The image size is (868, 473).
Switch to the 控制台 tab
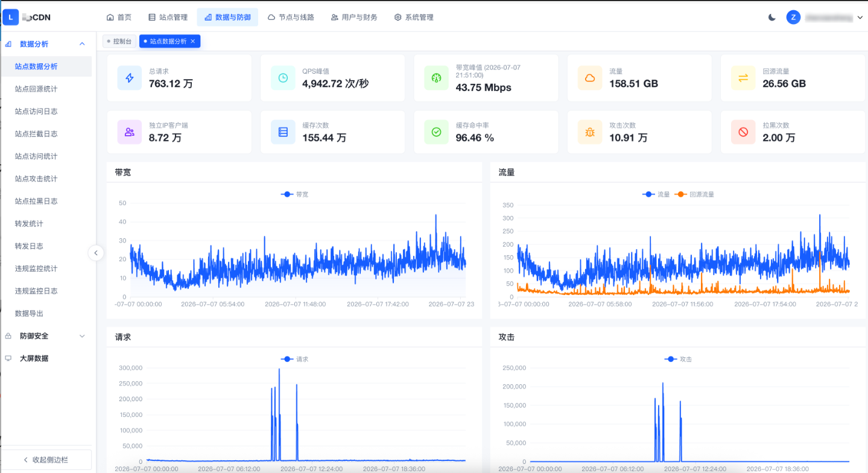click(x=119, y=41)
